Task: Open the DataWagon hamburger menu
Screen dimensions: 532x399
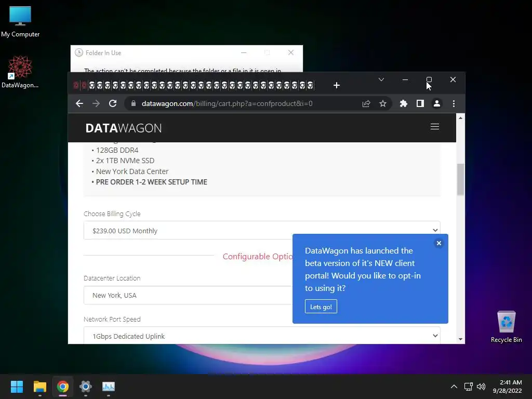Action: 435,127
